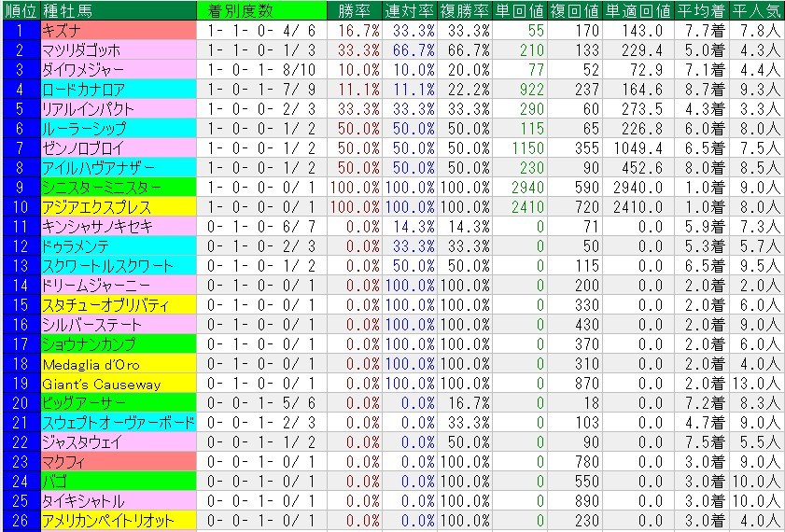Select the rank number 1 cell
The width and height of the screenshot is (785, 532).
[21, 31]
